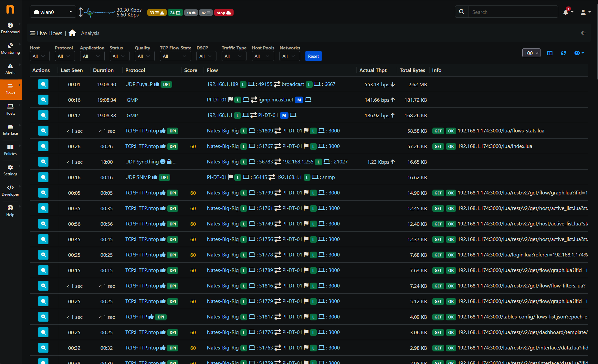Click the login.lua URL info text
Image resolution: width=598 pixels, height=364 pixels.
522,255
